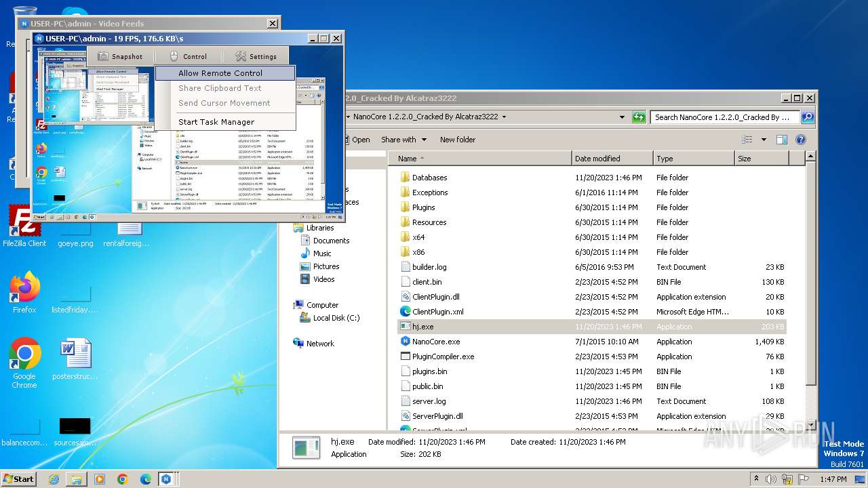Sort by Type column header
The height and width of the screenshot is (488, 868).
694,159
